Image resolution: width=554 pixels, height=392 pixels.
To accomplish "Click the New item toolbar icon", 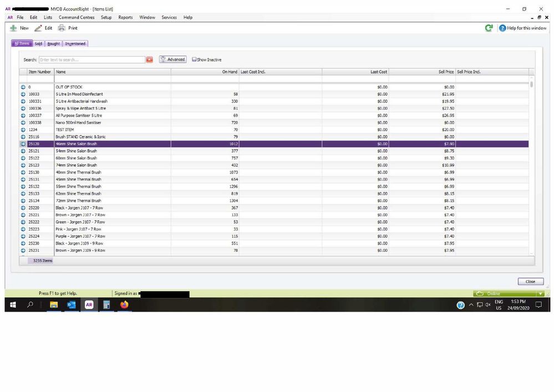I will click(x=13, y=28).
